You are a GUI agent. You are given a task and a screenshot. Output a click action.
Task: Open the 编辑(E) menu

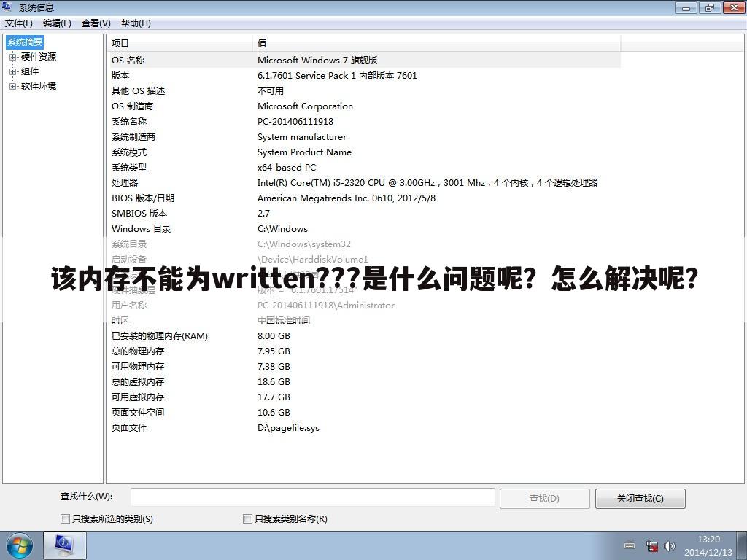point(57,23)
